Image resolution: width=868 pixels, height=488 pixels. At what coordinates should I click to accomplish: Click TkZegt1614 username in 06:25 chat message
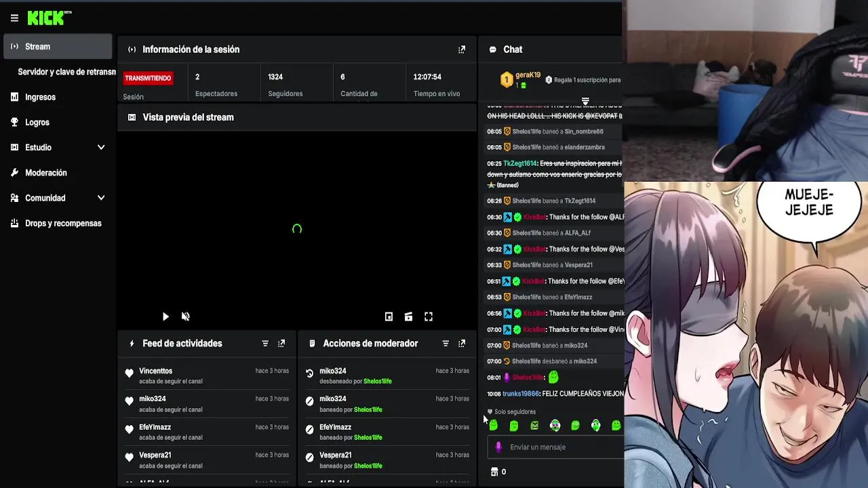click(x=520, y=163)
